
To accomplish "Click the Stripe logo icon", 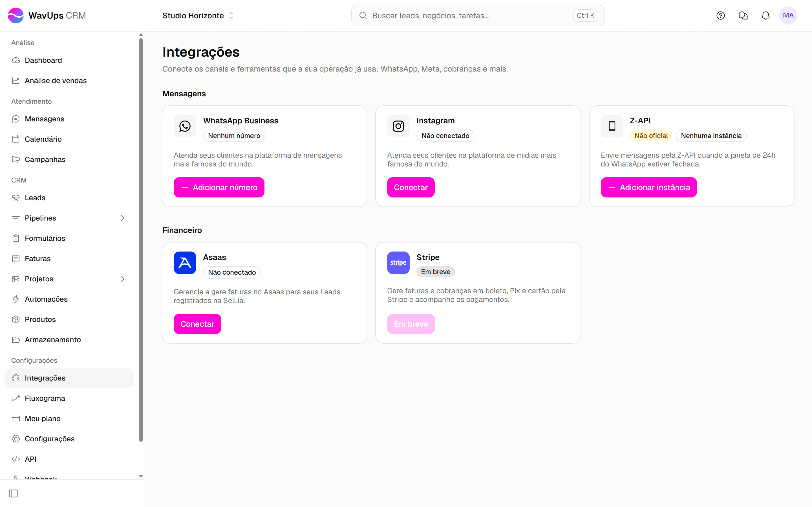I will (x=398, y=263).
